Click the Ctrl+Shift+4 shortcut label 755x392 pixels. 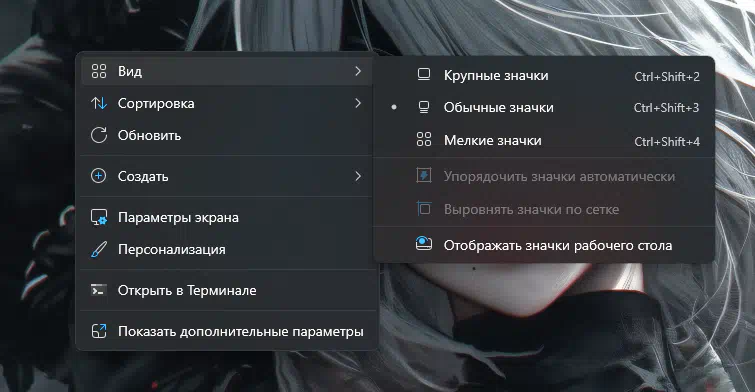(x=667, y=142)
